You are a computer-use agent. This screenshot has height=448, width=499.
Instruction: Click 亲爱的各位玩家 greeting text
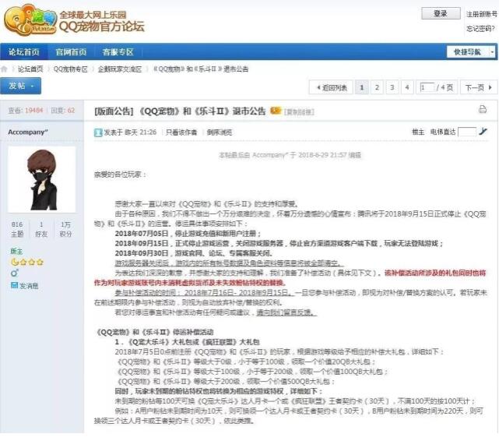tap(120, 175)
